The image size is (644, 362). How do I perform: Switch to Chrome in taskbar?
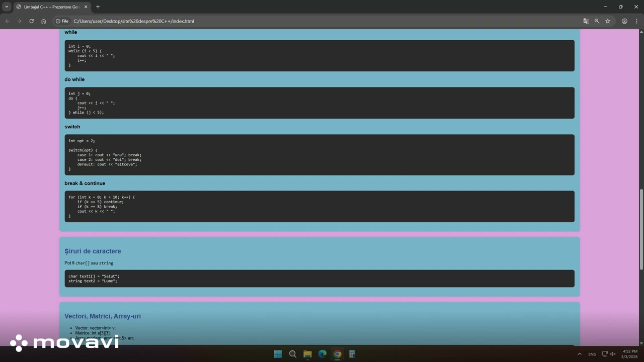[x=337, y=354]
